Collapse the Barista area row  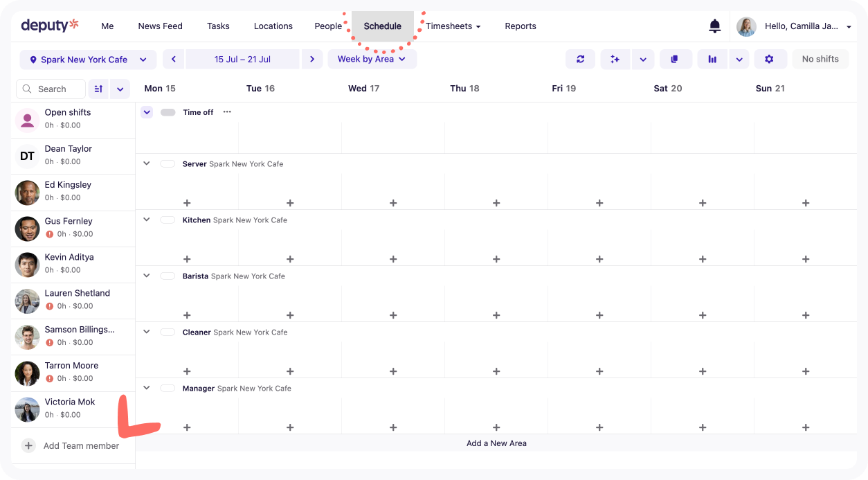click(x=146, y=276)
